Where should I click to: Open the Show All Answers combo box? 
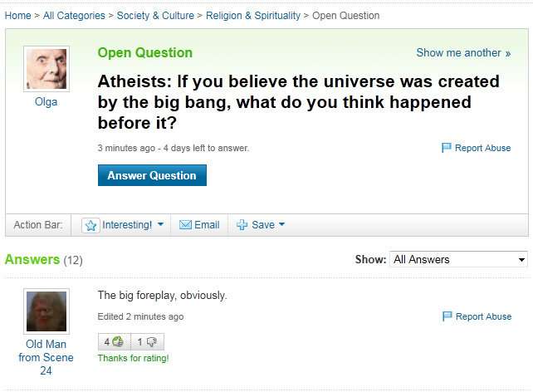(x=459, y=259)
